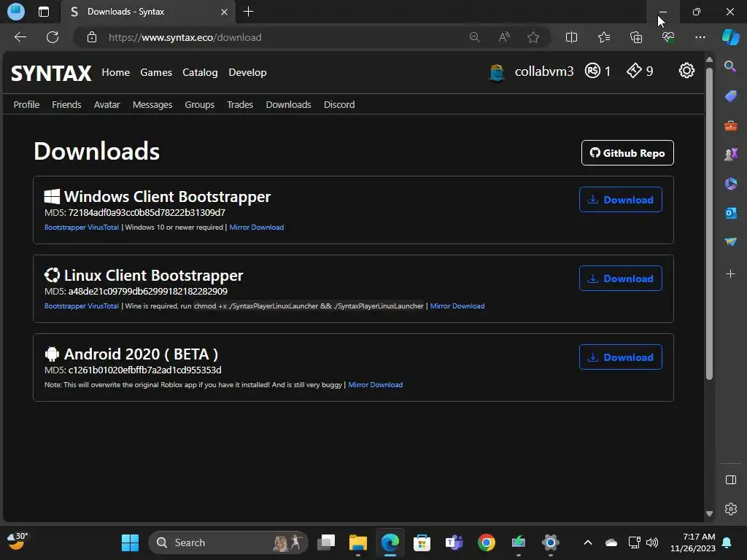Open collabvm3 user profile
Viewport: 747px width, 560px height.
point(544,71)
